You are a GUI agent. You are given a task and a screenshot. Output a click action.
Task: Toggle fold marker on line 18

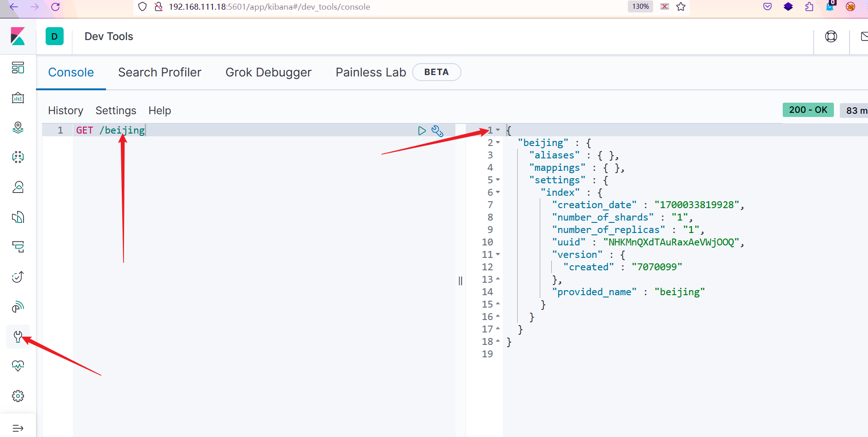498,341
